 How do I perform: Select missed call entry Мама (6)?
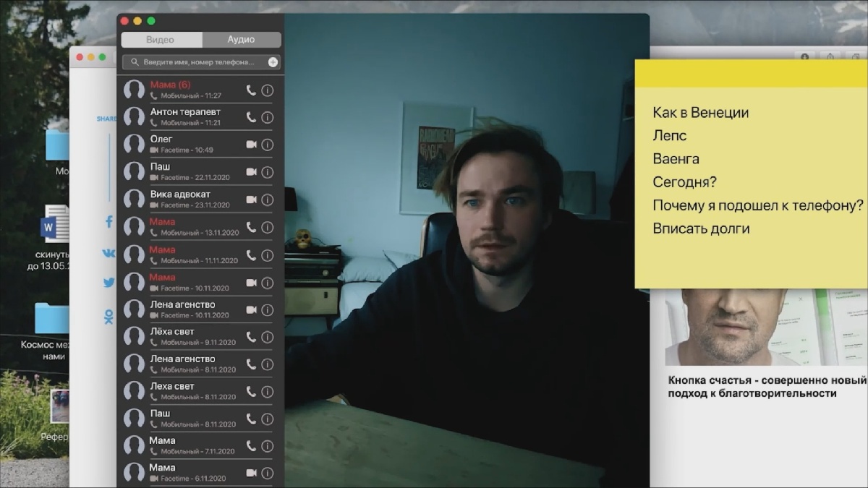(200, 90)
